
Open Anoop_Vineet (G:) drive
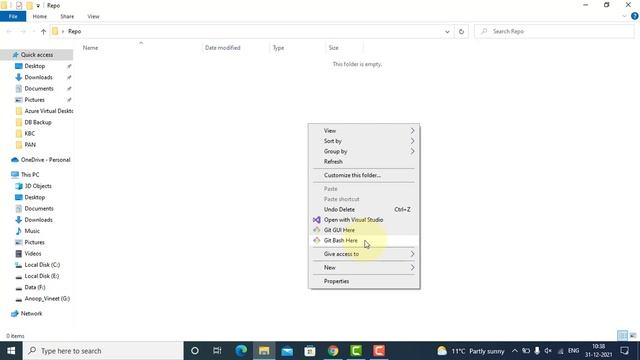[47, 299]
